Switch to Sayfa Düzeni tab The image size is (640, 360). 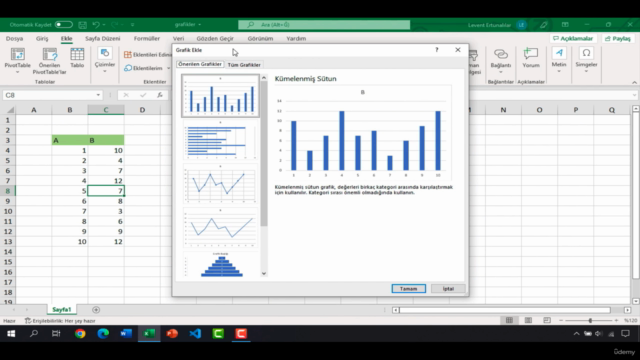tap(102, 38)
